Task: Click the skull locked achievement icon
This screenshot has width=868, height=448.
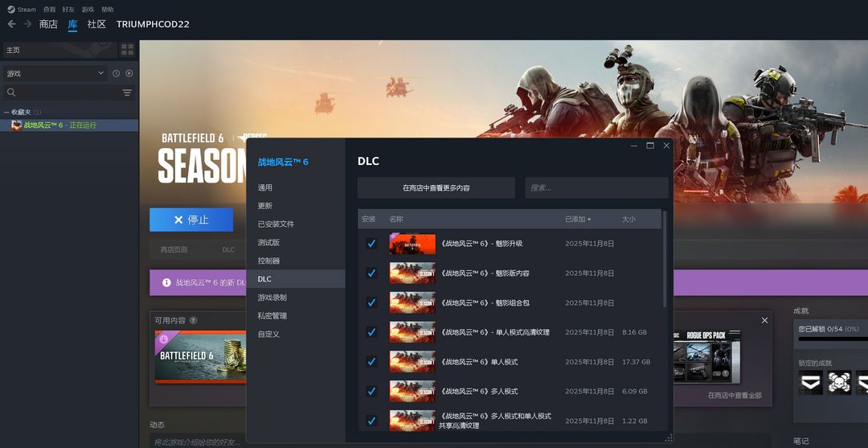Action: (839, 383)
